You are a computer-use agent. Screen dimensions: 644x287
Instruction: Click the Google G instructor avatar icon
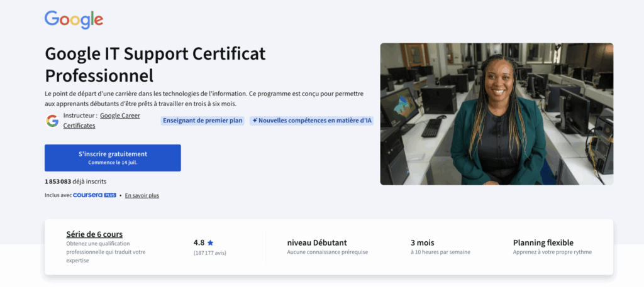[x=52, y=121]
